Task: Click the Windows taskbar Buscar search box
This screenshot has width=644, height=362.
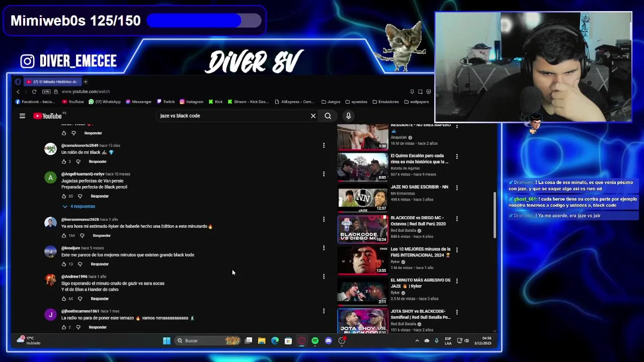Action: (208, 340)
